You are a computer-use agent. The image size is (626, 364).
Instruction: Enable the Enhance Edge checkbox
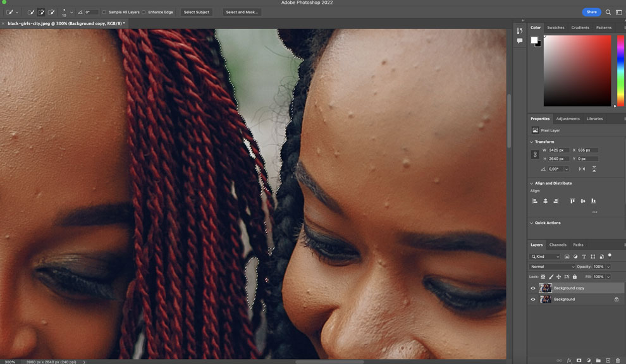[x=144, y=11]
